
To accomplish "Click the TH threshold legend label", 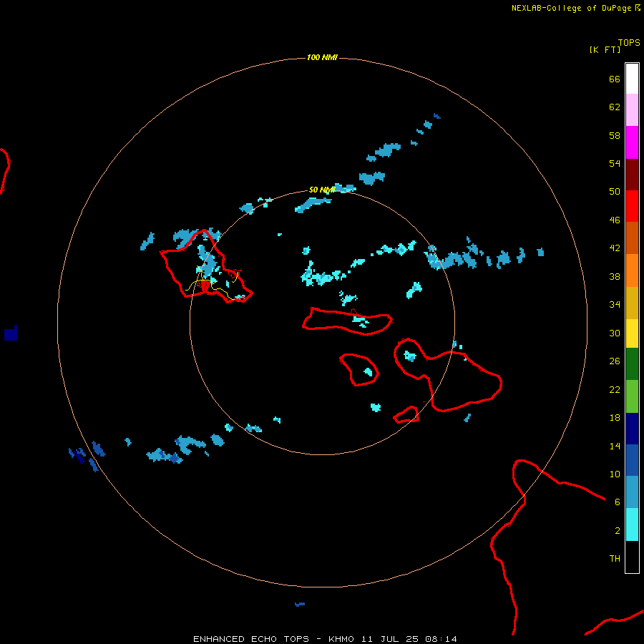I will pos(615,559).
